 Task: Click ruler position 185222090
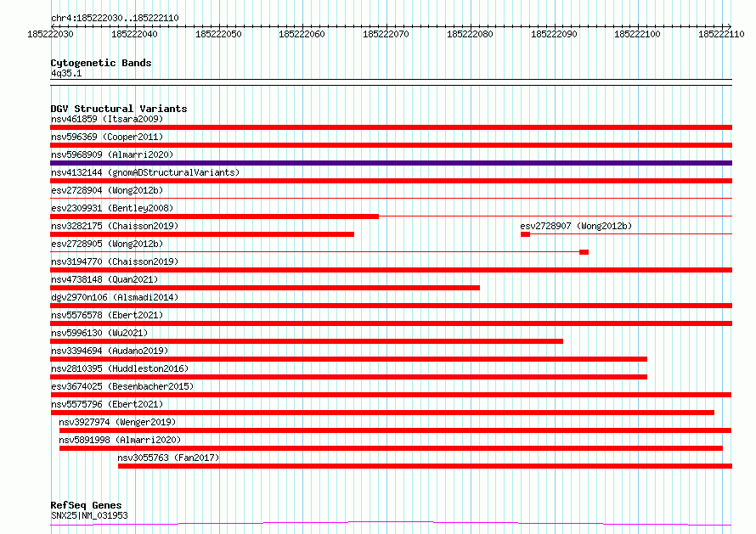click(554, 34)
